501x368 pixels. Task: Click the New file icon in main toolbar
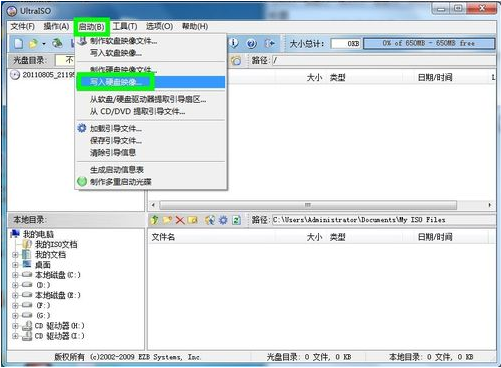pyautogui.click(x=19, y=43)
